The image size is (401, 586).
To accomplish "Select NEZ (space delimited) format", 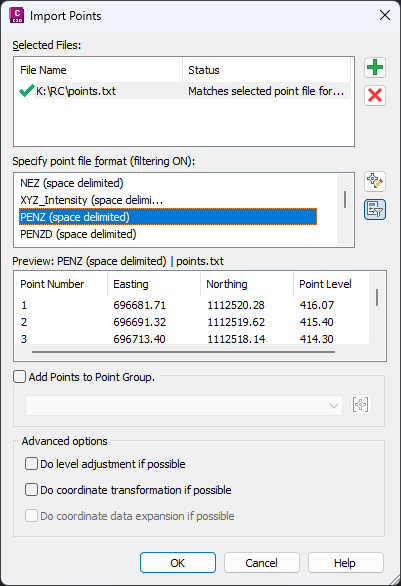I will (72, 183).
